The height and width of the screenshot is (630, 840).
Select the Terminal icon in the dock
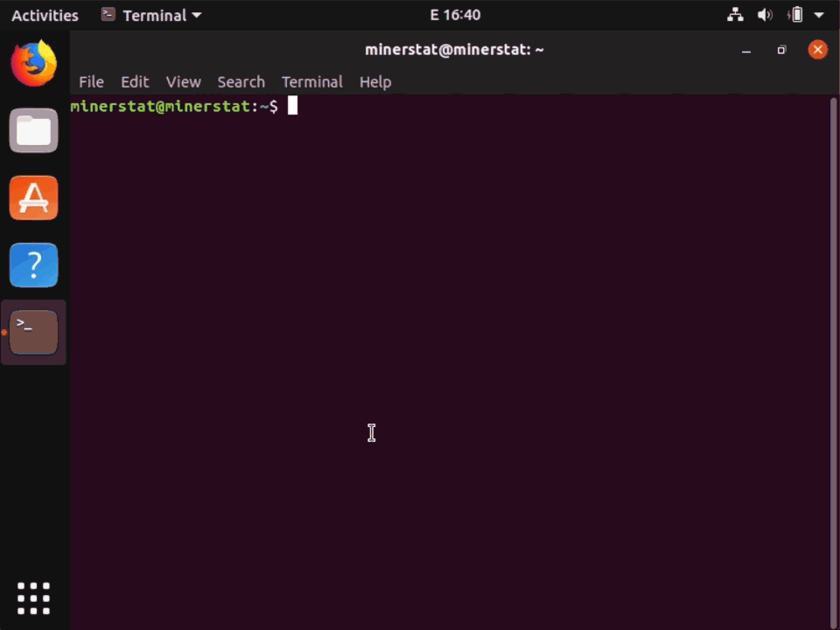[34, 332]
